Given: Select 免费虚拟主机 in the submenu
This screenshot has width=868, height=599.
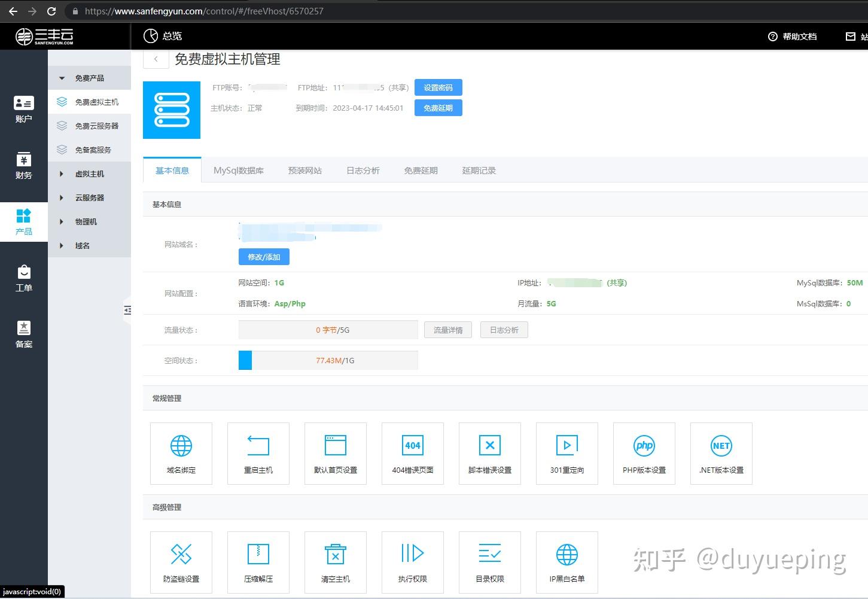Looking at the screenshot, I should click(90, 102).
